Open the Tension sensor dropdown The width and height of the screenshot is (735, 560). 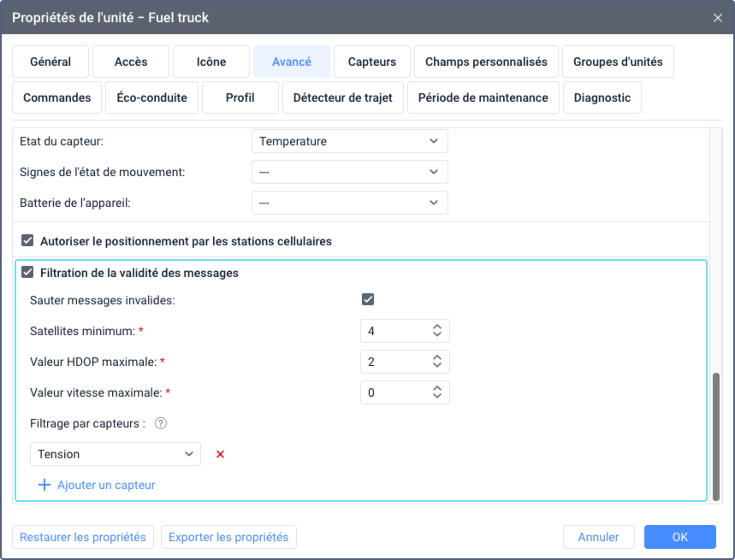tap(116, 454)
